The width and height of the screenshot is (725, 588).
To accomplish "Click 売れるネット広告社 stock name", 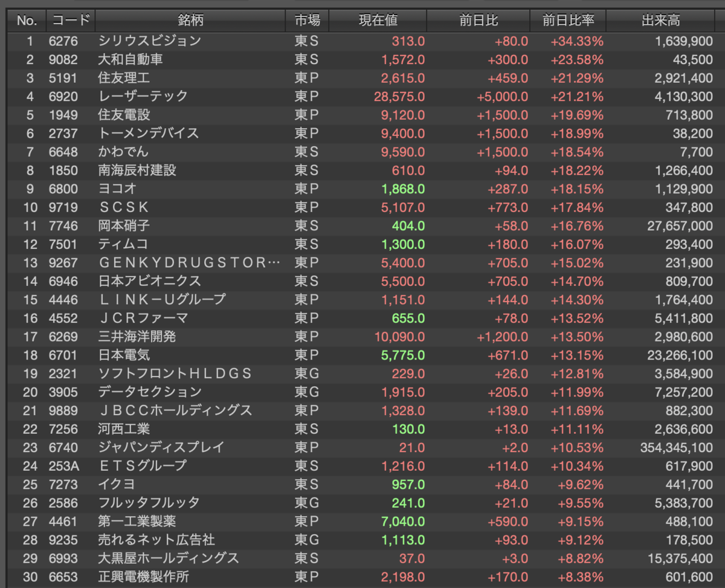I will [x=156, y=539].
